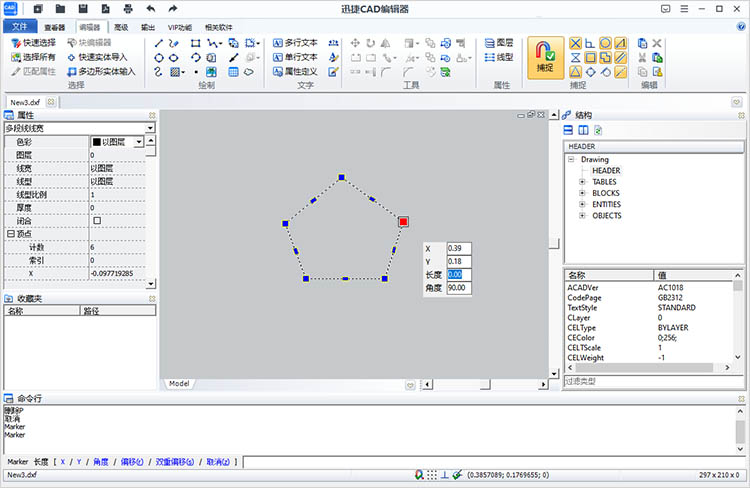Select the line drawing tool
Viewport: 750px width, 488px height.
point(159,43)
